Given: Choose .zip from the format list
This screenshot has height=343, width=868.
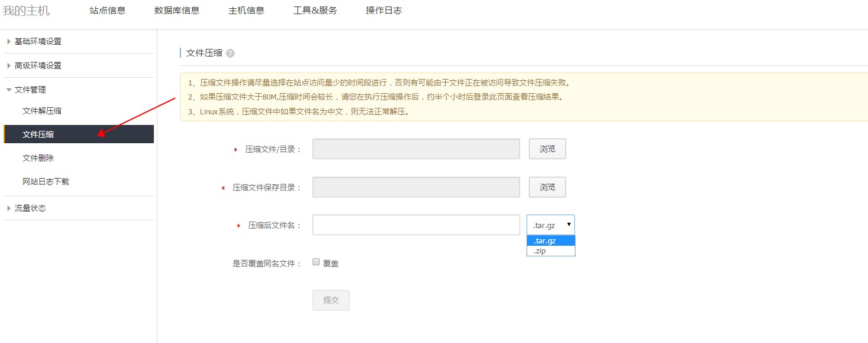Looking at the screenshot, I should pyautogui.click(x=550, y=250).
